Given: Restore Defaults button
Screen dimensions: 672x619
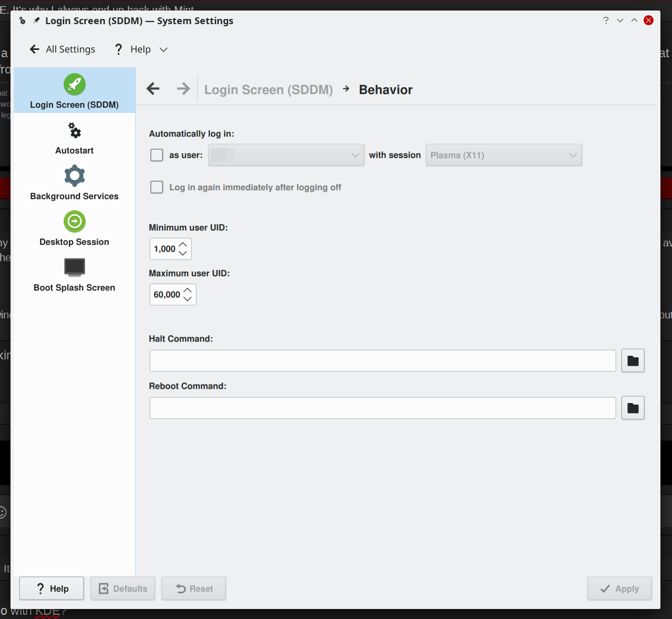Looking at the screenshot, I should [123, 589].
